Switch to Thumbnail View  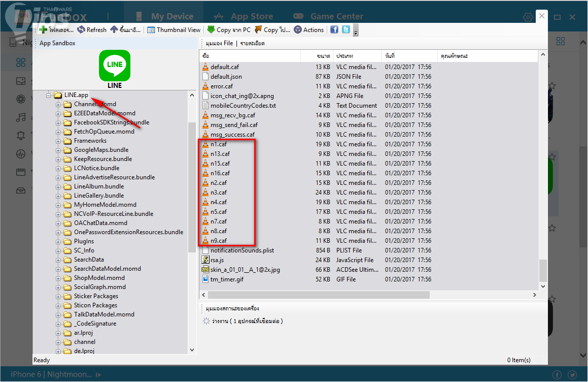tap(174, 29)
